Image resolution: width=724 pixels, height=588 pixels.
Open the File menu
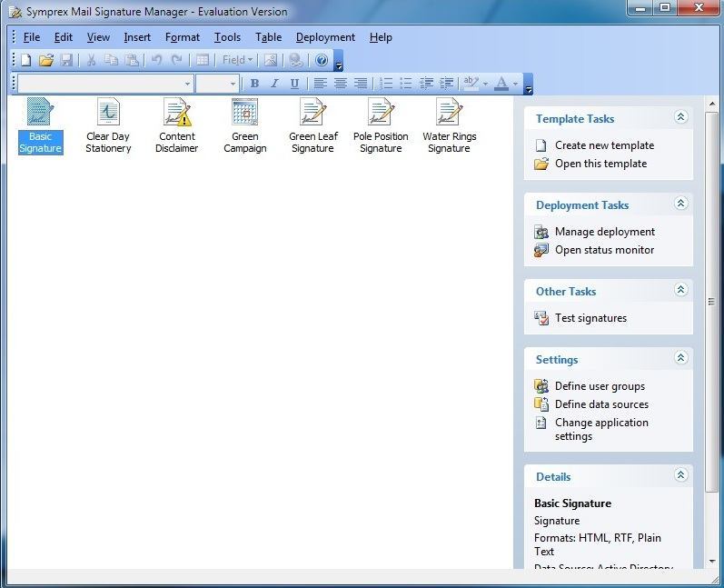(x=32, y=37)
